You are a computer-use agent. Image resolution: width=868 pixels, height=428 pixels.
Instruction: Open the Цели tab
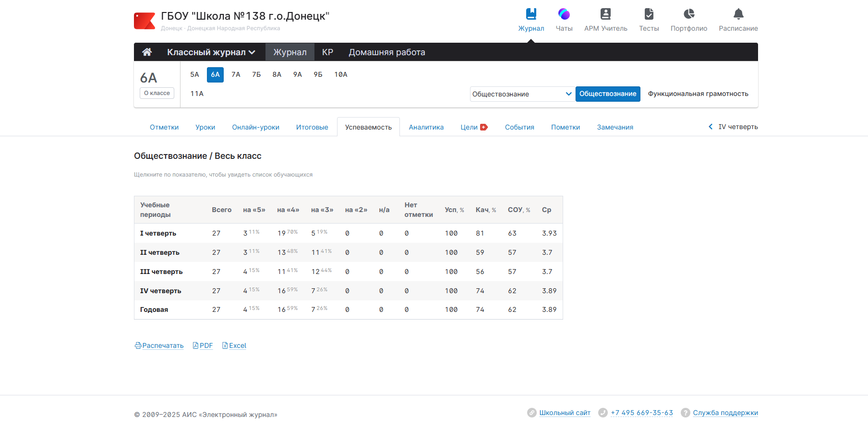pos(469,127)
